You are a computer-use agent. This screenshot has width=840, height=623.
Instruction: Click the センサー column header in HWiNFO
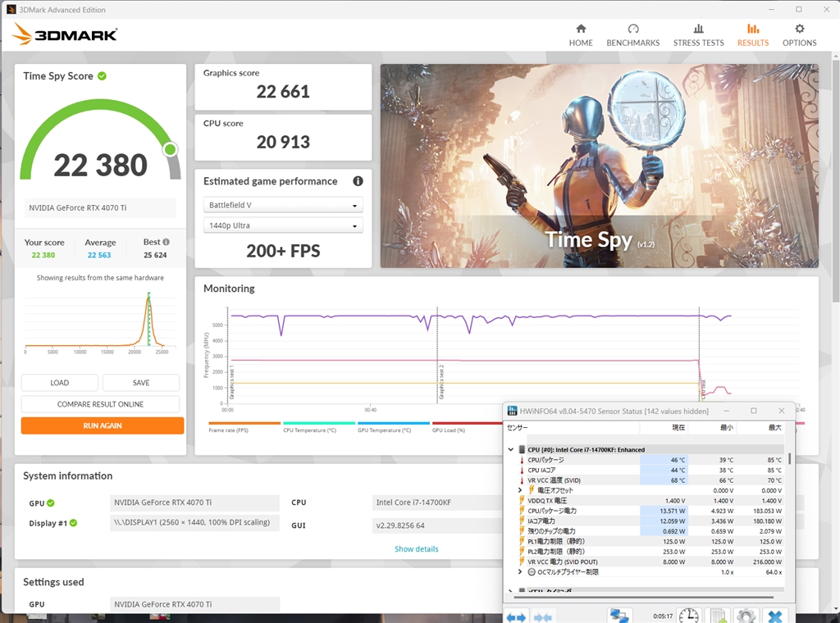[x=573, y=428]
